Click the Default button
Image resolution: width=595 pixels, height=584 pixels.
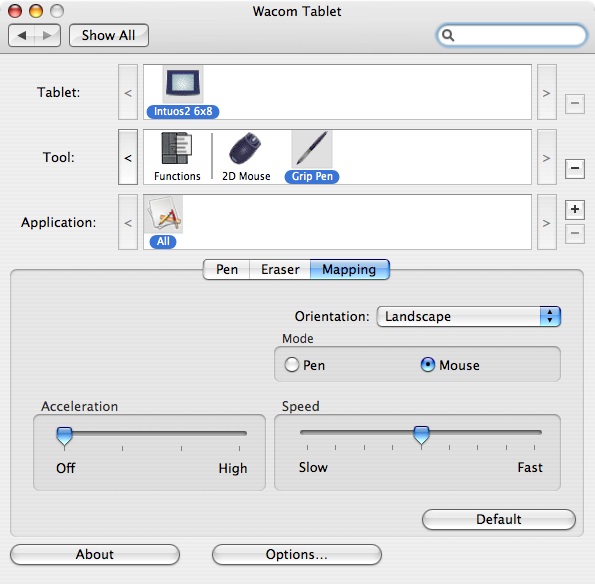pos(499,519)
